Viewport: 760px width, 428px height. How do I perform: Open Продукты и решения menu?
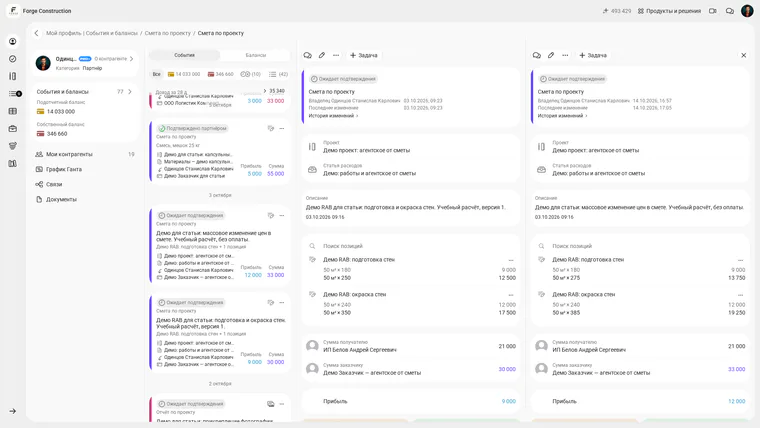click(669, 11)
